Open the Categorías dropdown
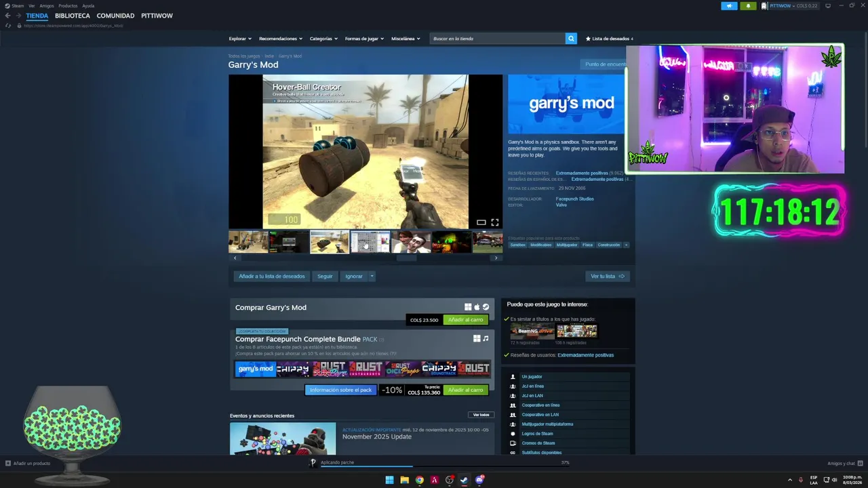Viewport: 868px width, 488px height. [323, 39]
